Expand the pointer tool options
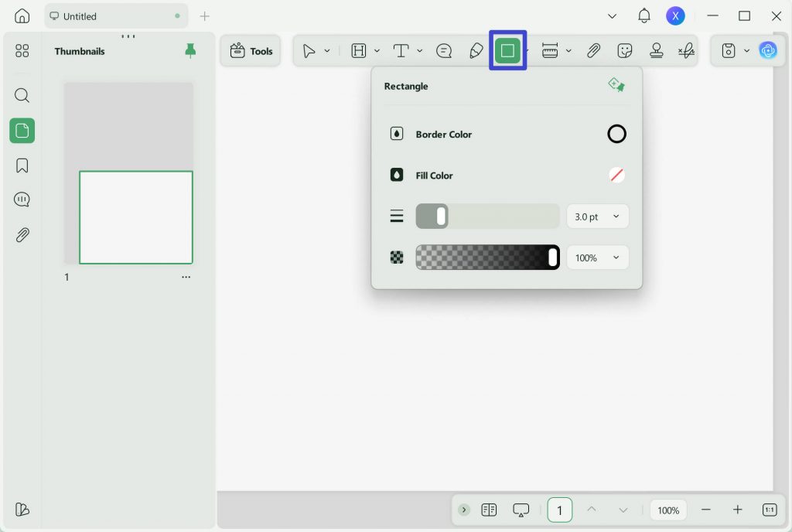 327,51
